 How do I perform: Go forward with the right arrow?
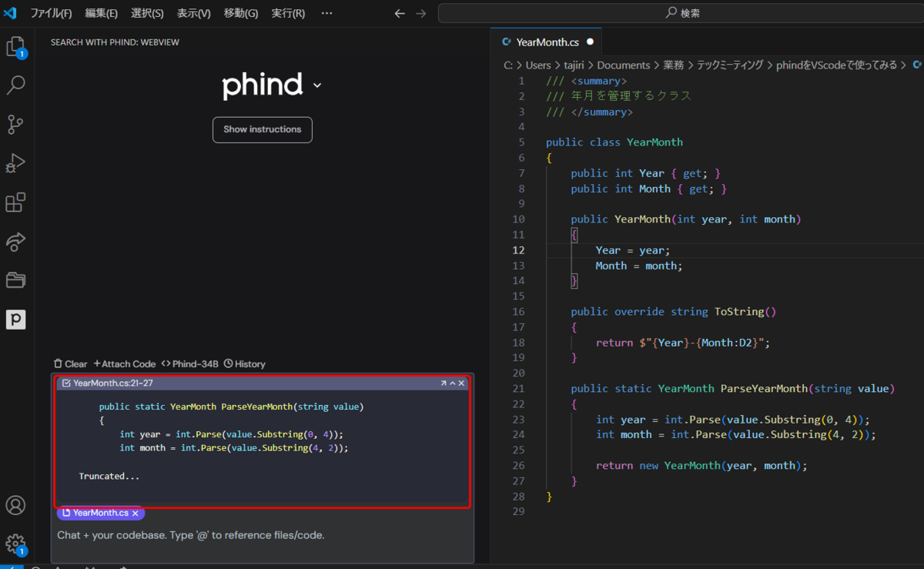[420, 13]
